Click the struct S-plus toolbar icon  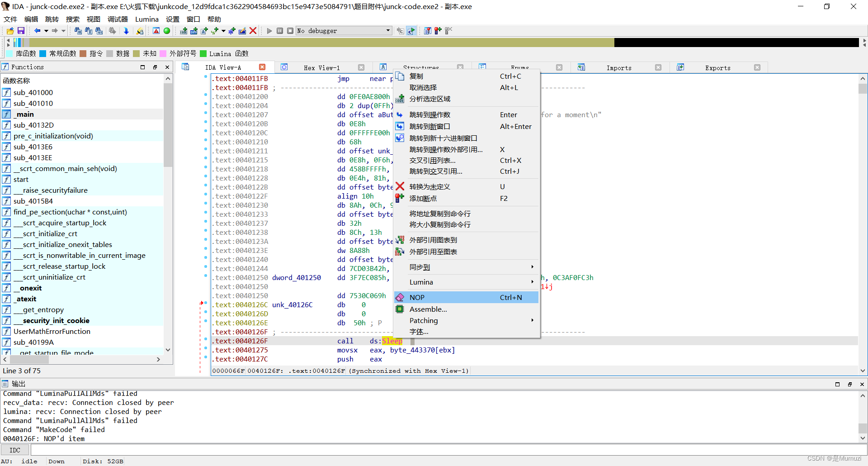pyautogui.click(x=215, y=31)
